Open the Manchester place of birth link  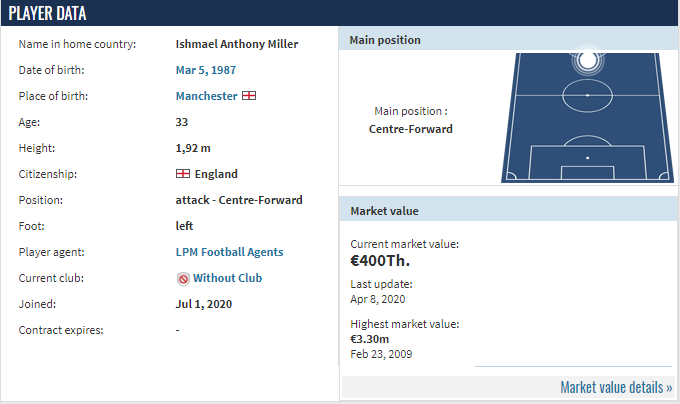pos(206,96)
